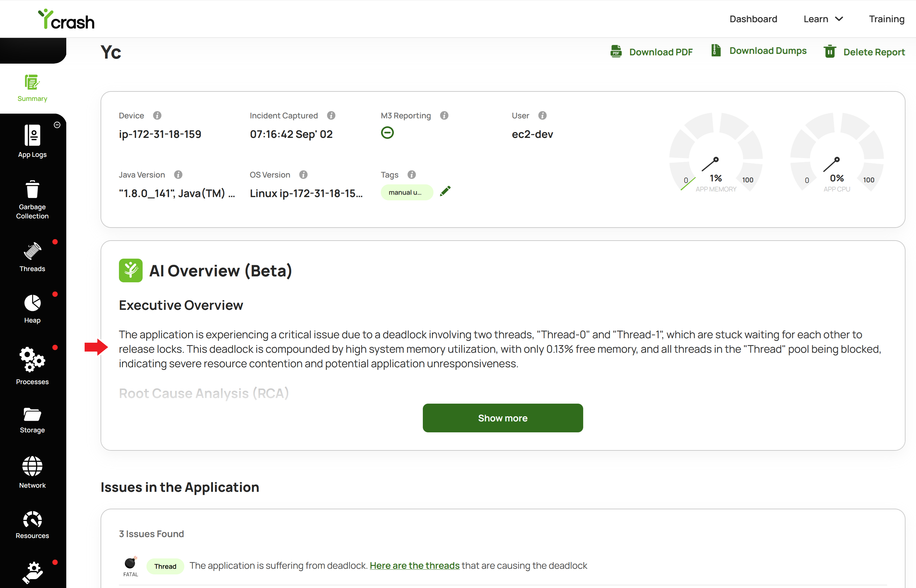Collapse the sidebar with the minus circle

[x=57, y=125]
